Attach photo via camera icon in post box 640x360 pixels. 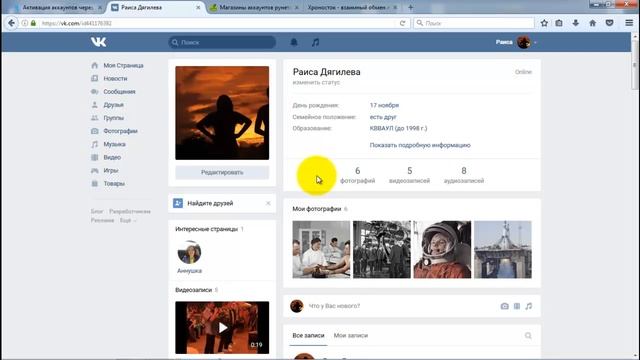point(504,306)
